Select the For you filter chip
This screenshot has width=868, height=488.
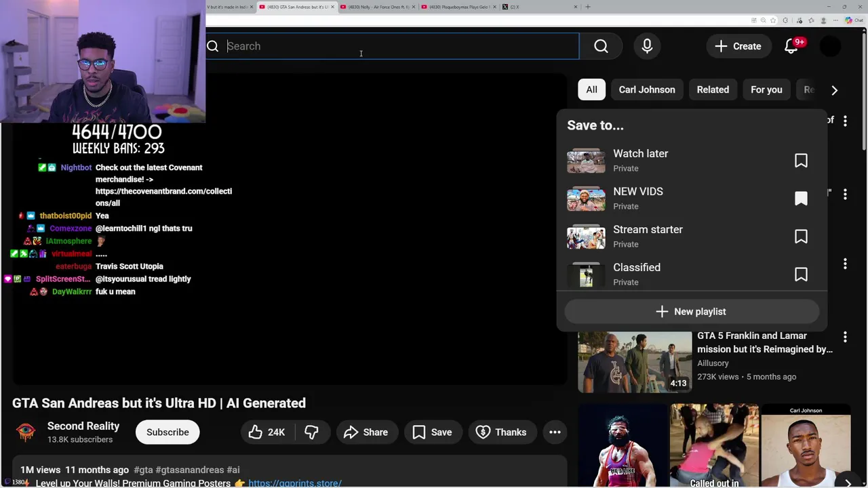[x=766, y=89]
